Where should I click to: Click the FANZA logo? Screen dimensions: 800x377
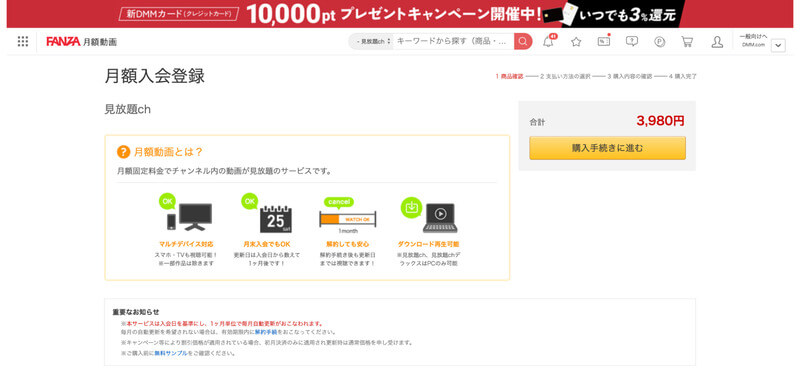(x=63, y=42)
